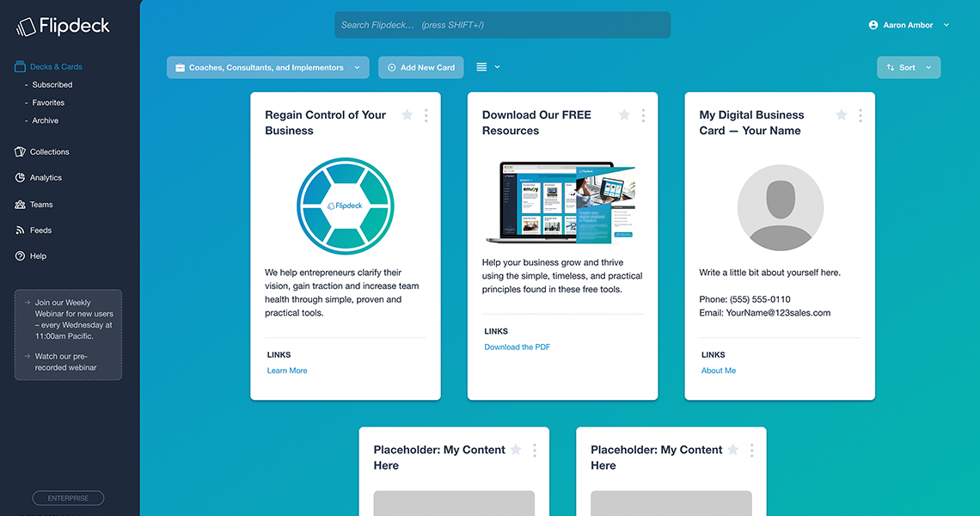Click the Flipdeck circular logo image on card
Screen dimensions: 980x516
(346, 206)
